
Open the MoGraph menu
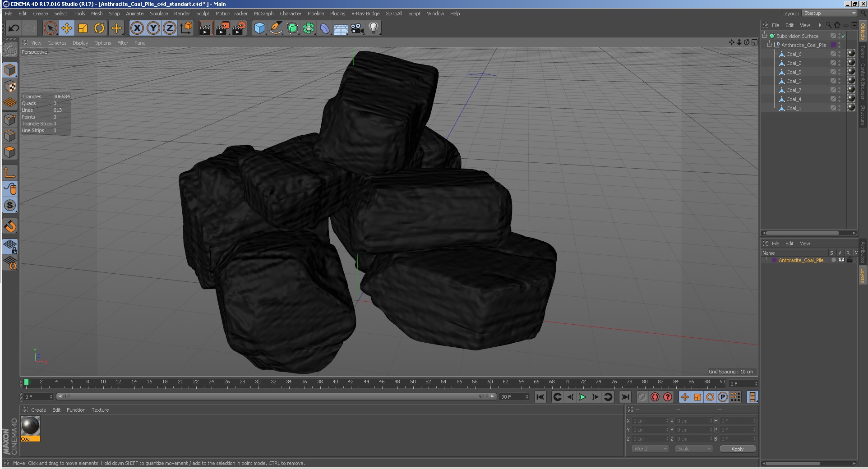pyautogui.click(x=263, y=14)
